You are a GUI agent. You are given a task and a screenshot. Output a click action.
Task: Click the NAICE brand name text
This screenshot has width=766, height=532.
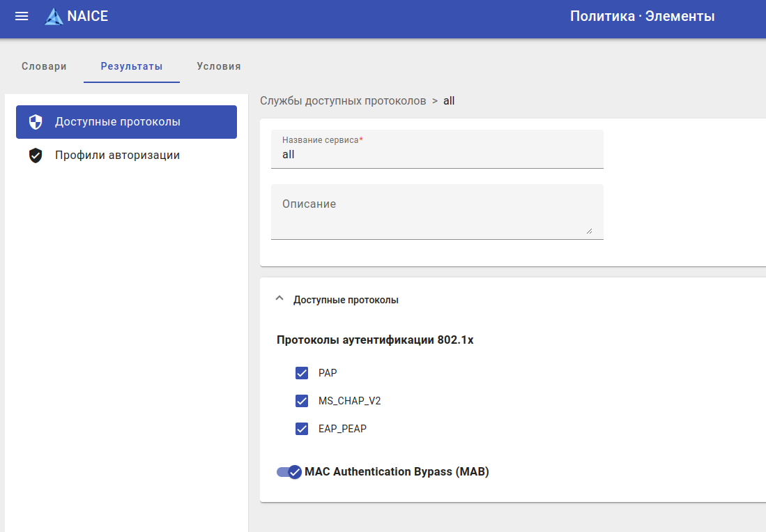coord(88,16)
